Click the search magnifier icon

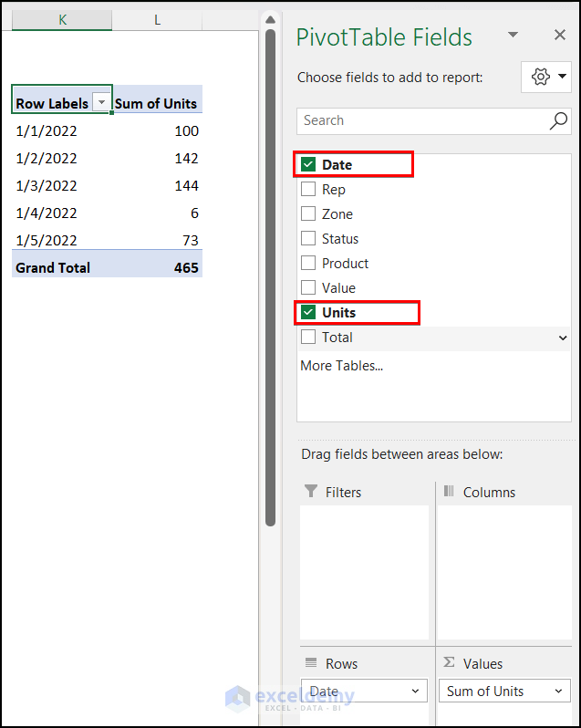point(558,120)
